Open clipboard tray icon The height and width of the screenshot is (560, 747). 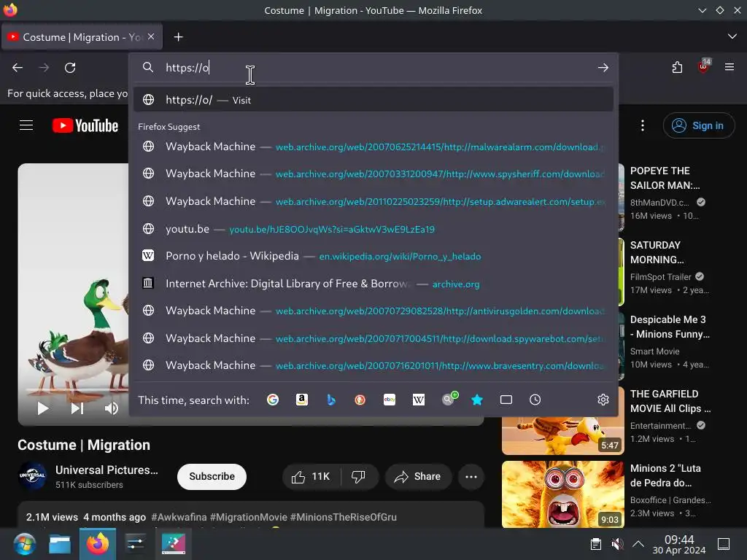pyautogui.click(x=595, y=544)
